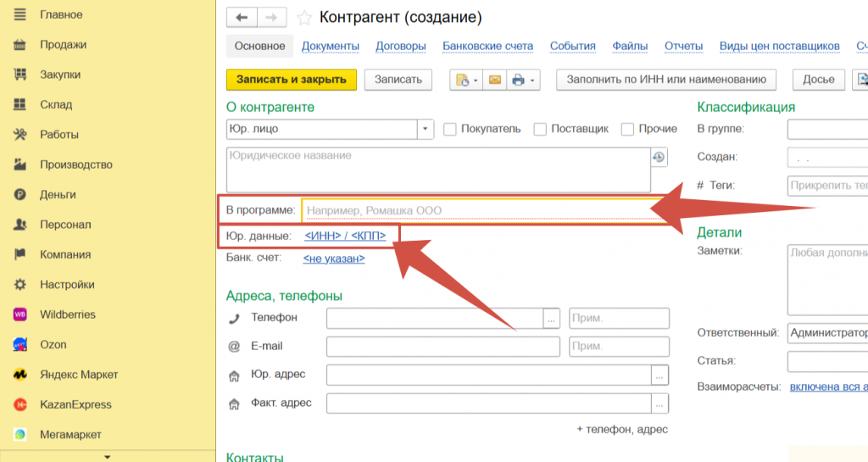
Task: Open the Деньги section
Action: [x=58, y=194]
